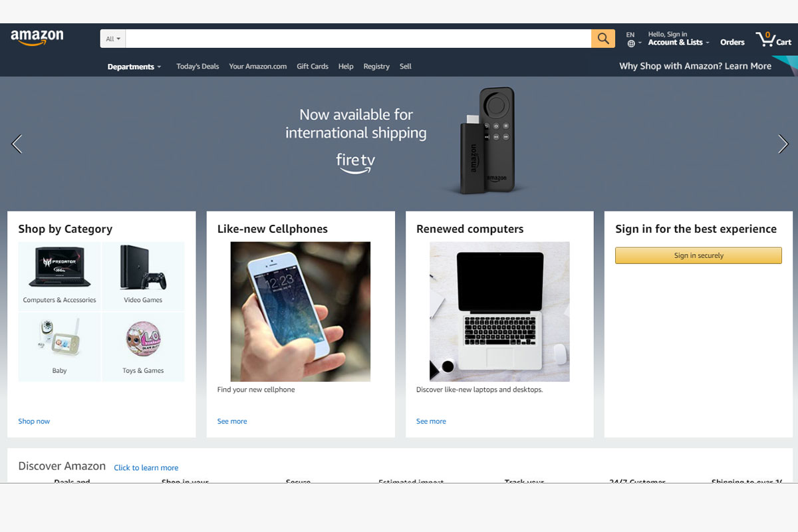Open Computers & Accessories category tile

(x=59, y=276)
